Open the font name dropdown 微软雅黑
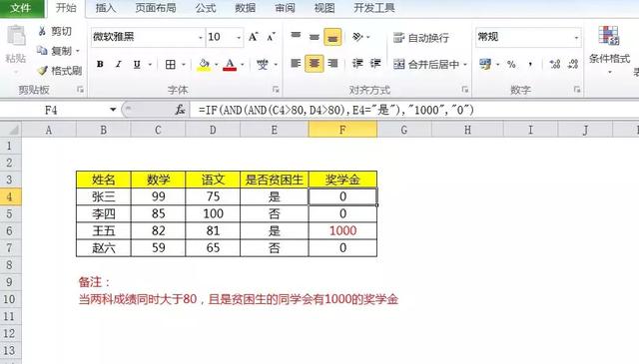Screen dimensions: 639x364 click(x=200, y=38)
